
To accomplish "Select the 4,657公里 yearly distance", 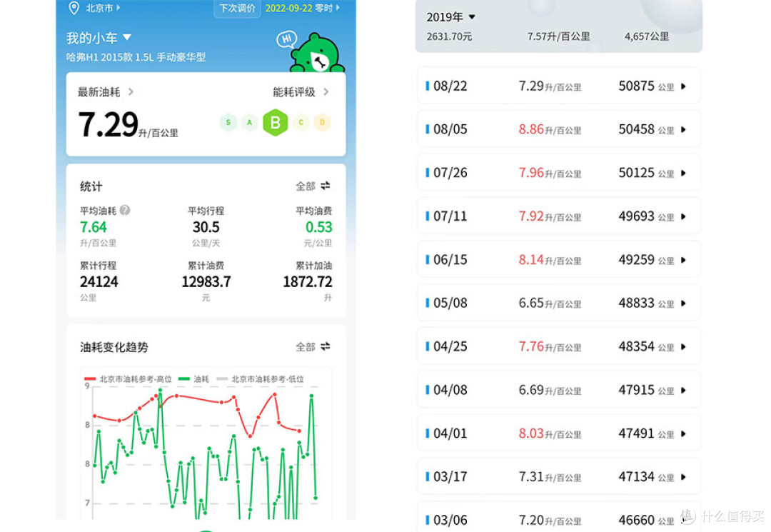I will [x=647, y=36].
